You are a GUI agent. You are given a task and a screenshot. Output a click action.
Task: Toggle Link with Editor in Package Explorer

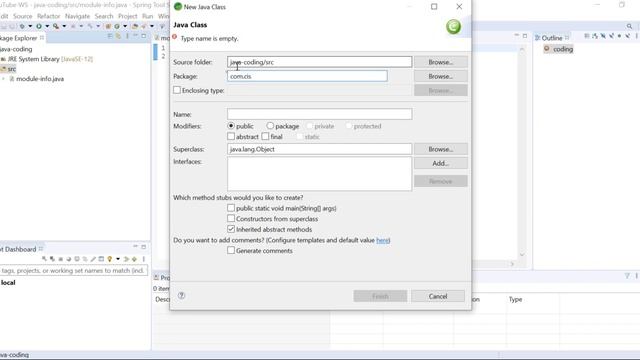point(118,36)
